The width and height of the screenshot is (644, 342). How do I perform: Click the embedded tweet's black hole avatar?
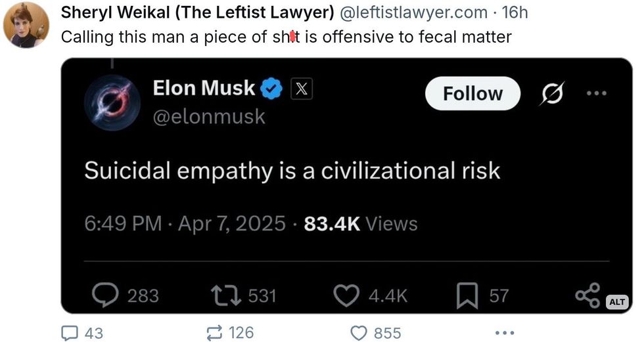112,103
